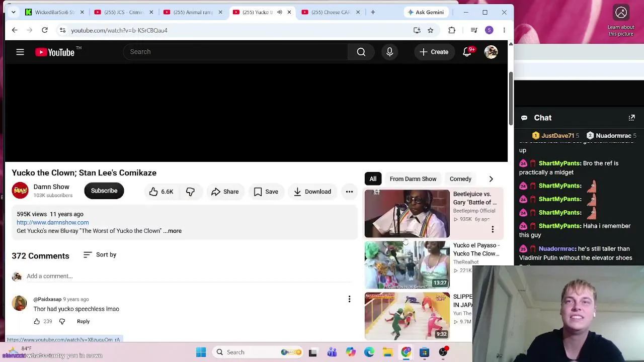This screenshot has width=644, height=362.
Task: Open the Sort by comments dropdown
Action: [x=100, y=255]
